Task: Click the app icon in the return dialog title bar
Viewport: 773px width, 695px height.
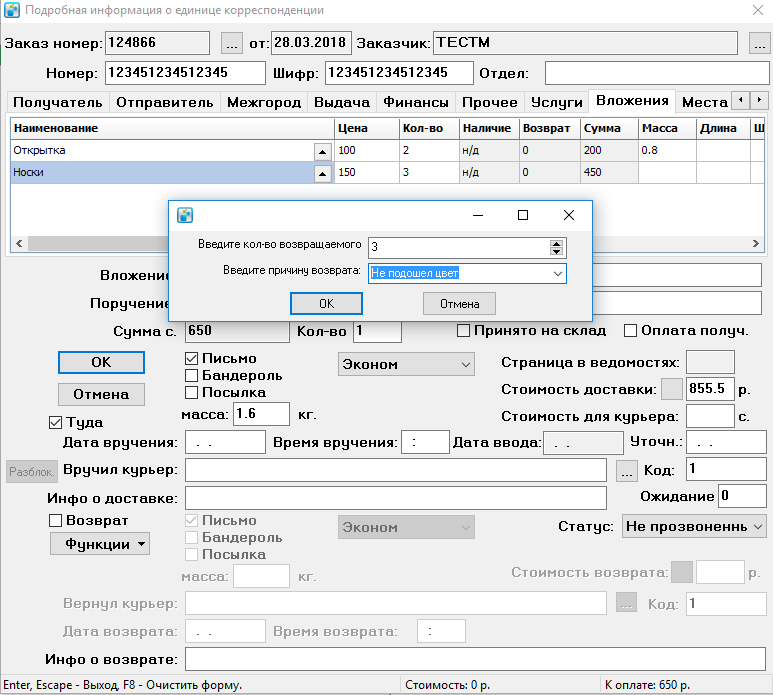Action: [185, 215]
